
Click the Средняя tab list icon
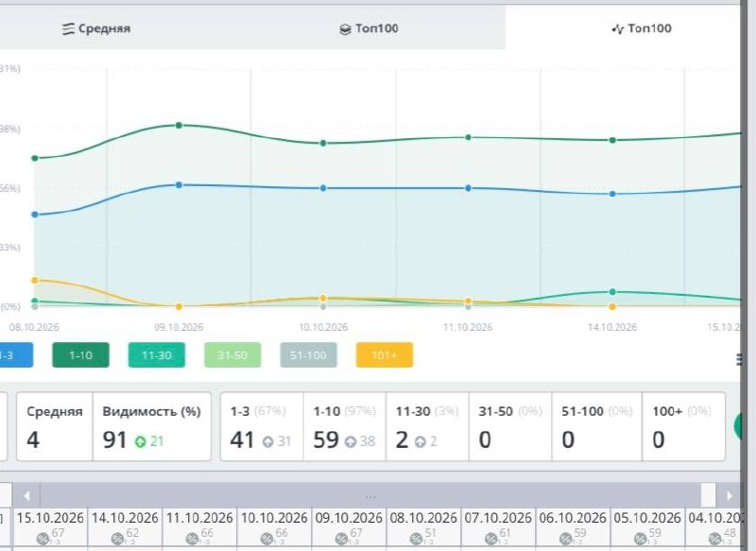[x=68, y=29]
